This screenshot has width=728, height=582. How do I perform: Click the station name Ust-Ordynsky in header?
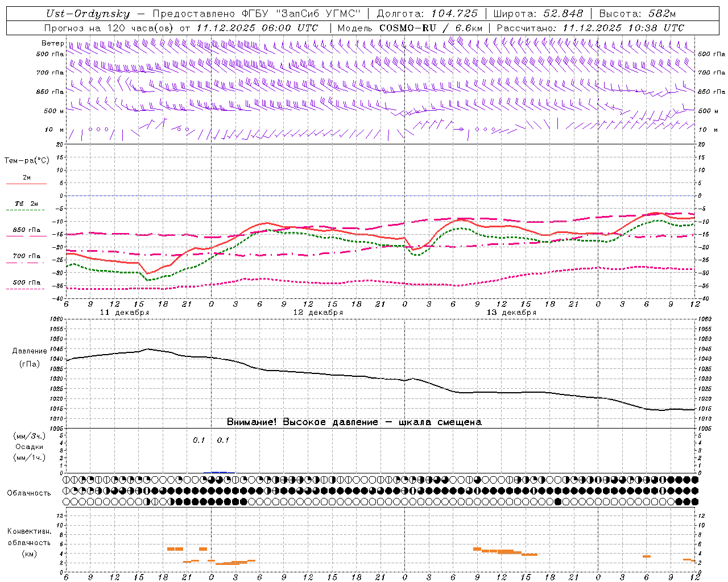coord(88,14)
